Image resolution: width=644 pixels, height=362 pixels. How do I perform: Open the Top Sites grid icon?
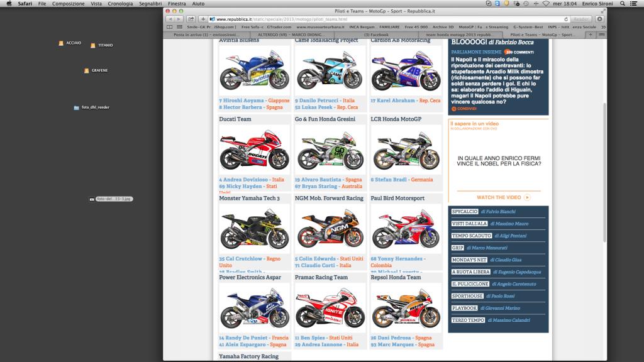point(179,27)
